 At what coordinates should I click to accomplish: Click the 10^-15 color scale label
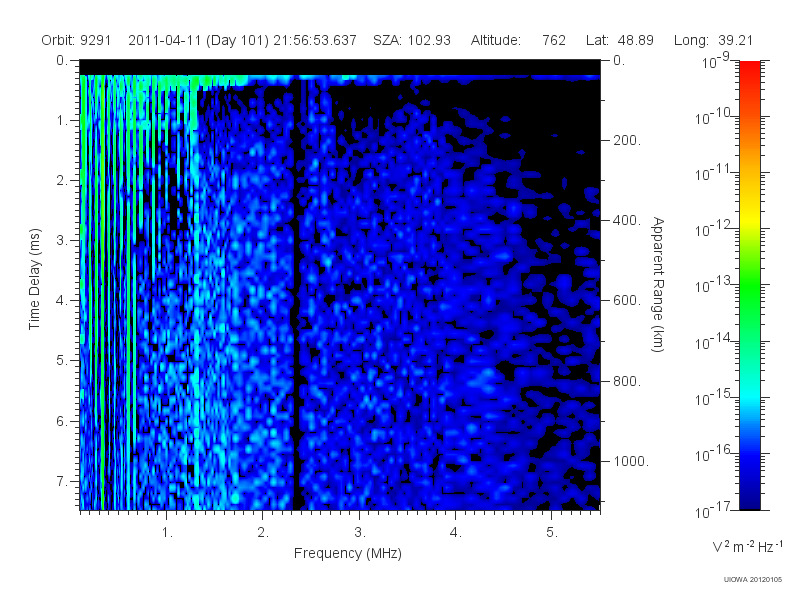712,397
